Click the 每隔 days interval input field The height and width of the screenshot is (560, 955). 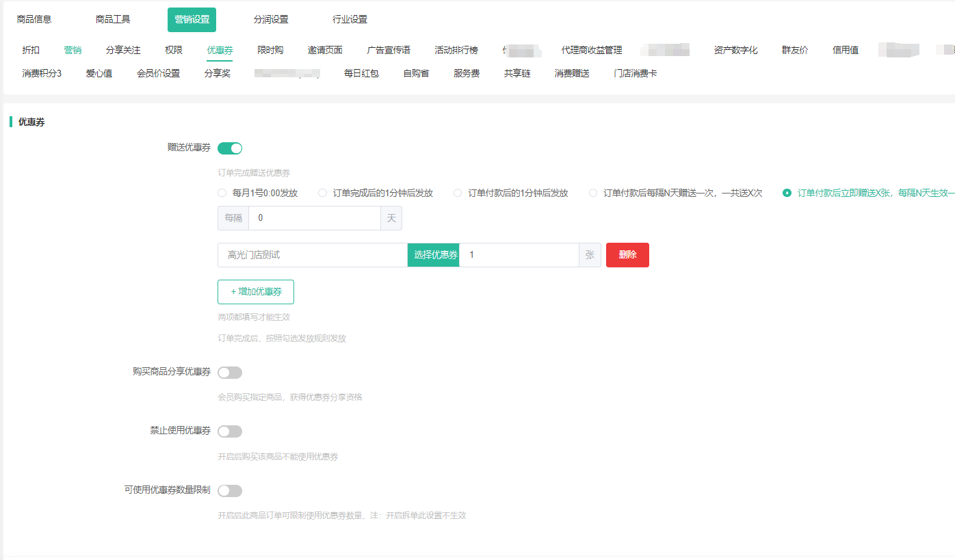tap(314, 218)
